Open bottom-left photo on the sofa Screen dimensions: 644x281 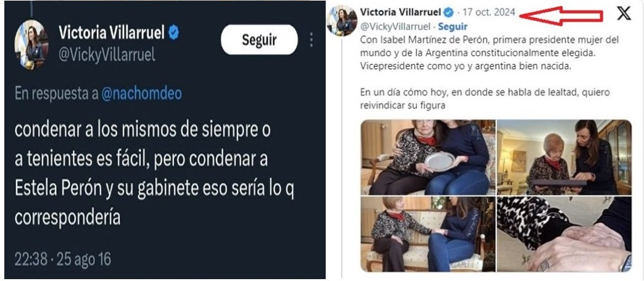pos(428,234)
